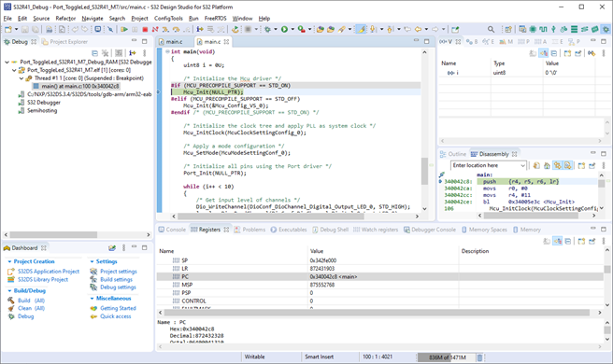The width and height of the screenshot is (613, 364).
Task: Click the Build settings link
Action: (116, 279)
